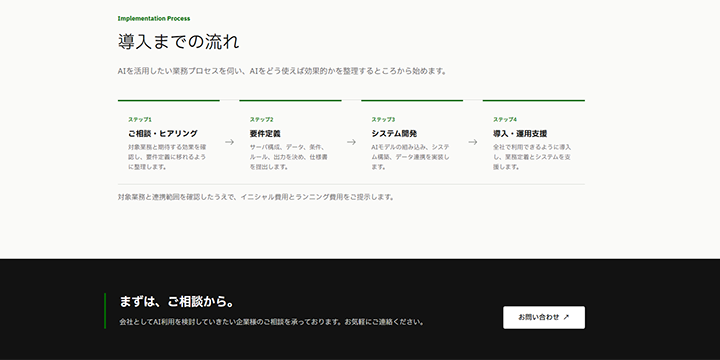The height and width of the screenshot is (360, 720).
Task: Select the 要件定義 step title
Action: (265, 134)
